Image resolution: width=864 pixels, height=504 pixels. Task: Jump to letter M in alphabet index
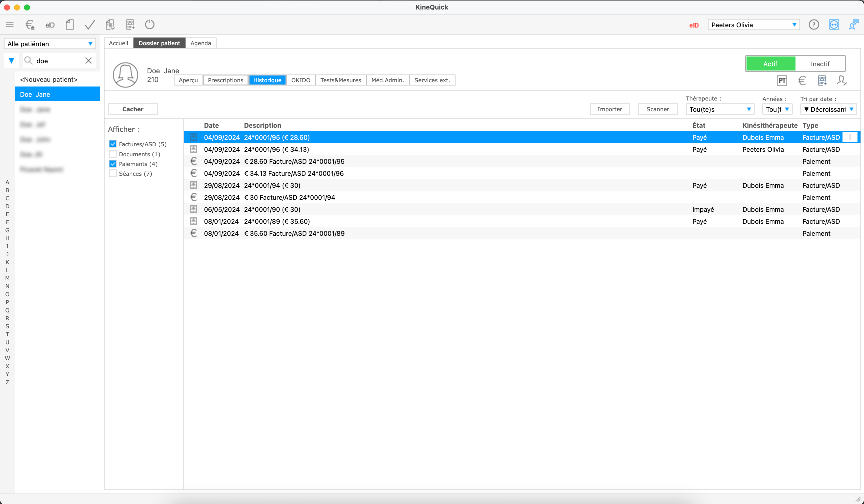tap(7, 278)
